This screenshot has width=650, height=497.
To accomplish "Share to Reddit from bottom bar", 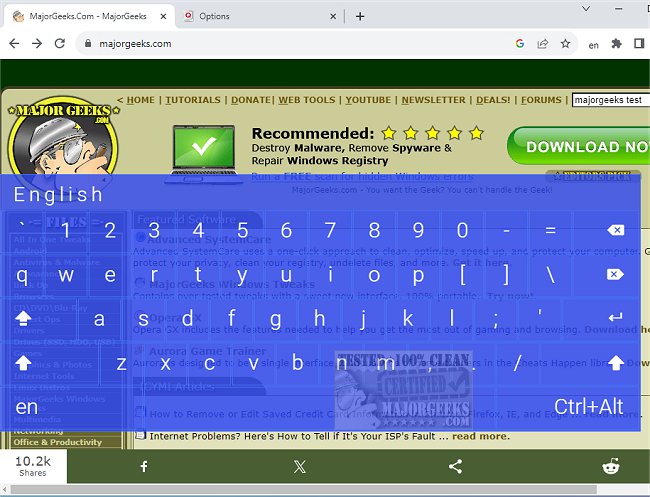I will pos(611,466).
